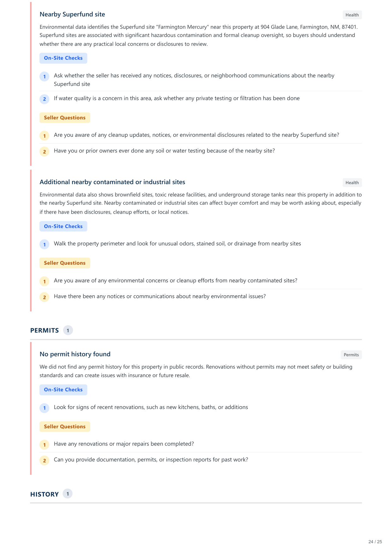Open Seller Questions badge under Nearby Superfund site

point(65,118)
